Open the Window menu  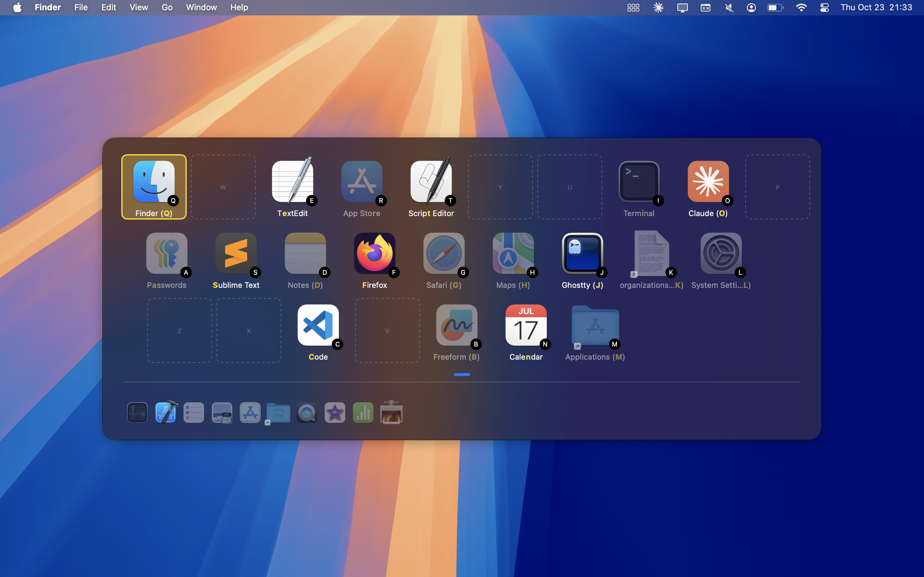click(201, 8)
